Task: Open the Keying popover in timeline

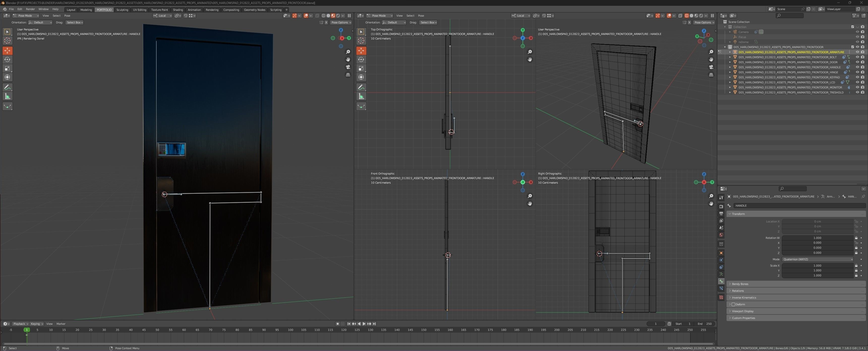Action: (37, 324)
